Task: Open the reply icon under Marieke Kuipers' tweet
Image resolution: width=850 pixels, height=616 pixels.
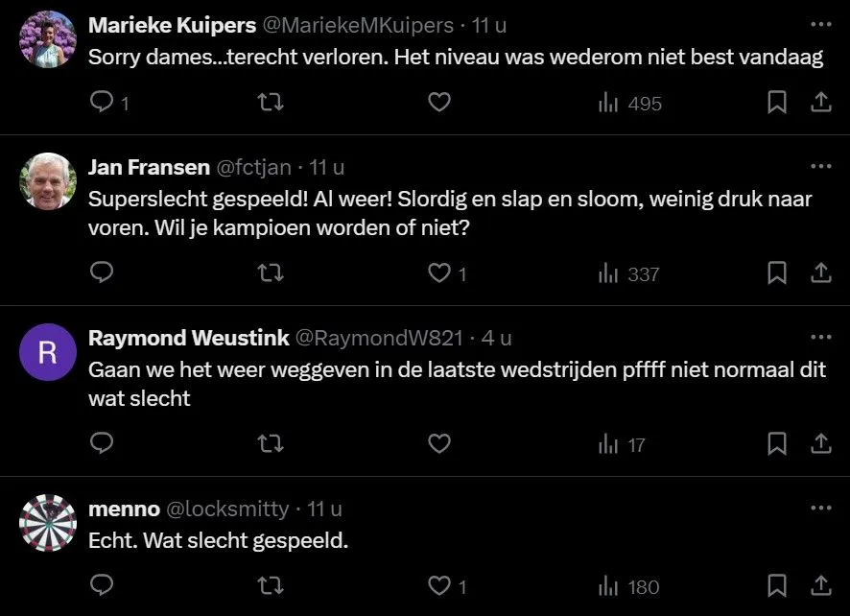Action: pyautogui.click(x=102, y=103)
